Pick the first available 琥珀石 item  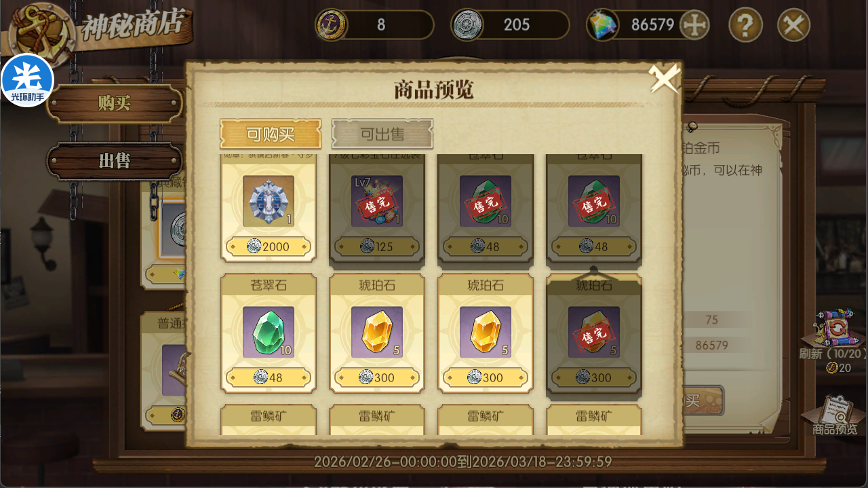(x=377, y=333)
